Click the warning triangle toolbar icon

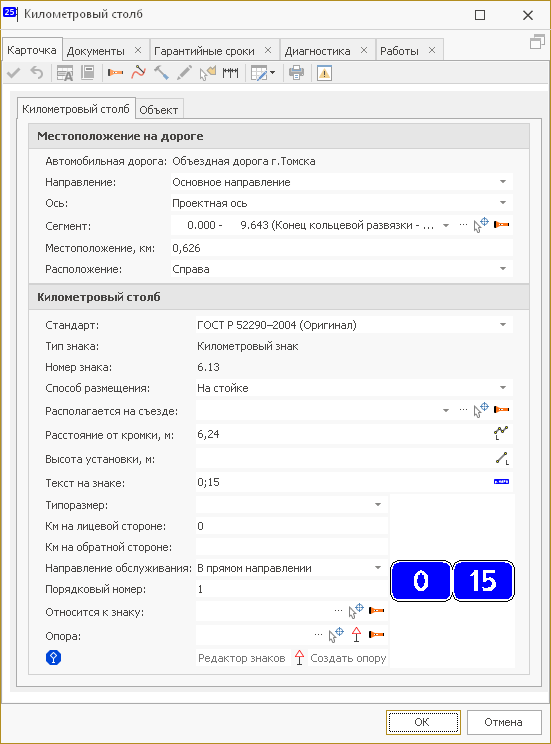324,73
